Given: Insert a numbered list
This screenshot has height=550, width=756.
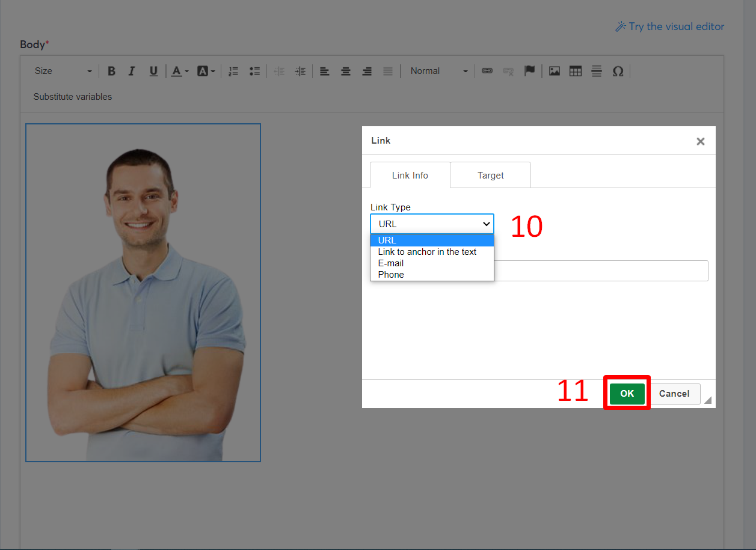Looking at the screenshot, I should 233,71.
